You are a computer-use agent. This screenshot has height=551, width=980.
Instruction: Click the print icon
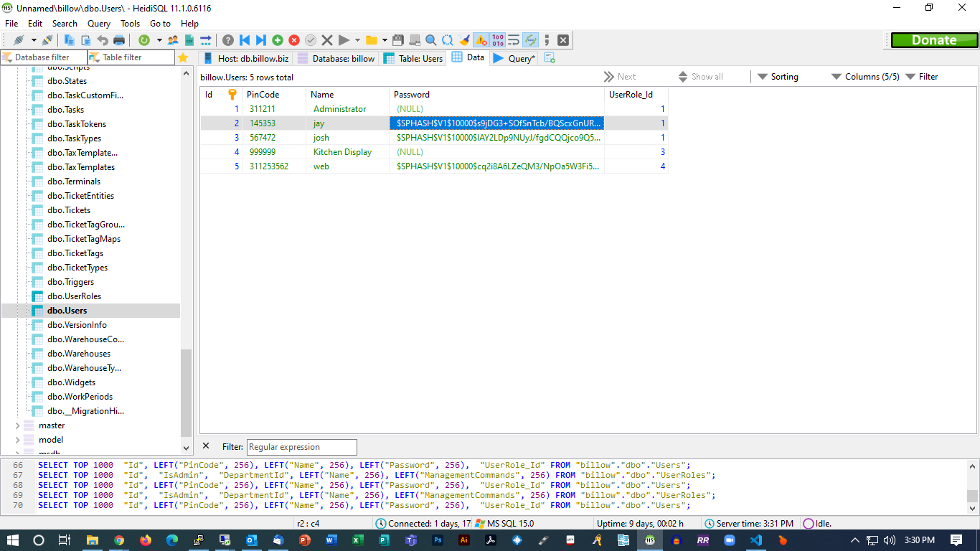click(119, 40)
